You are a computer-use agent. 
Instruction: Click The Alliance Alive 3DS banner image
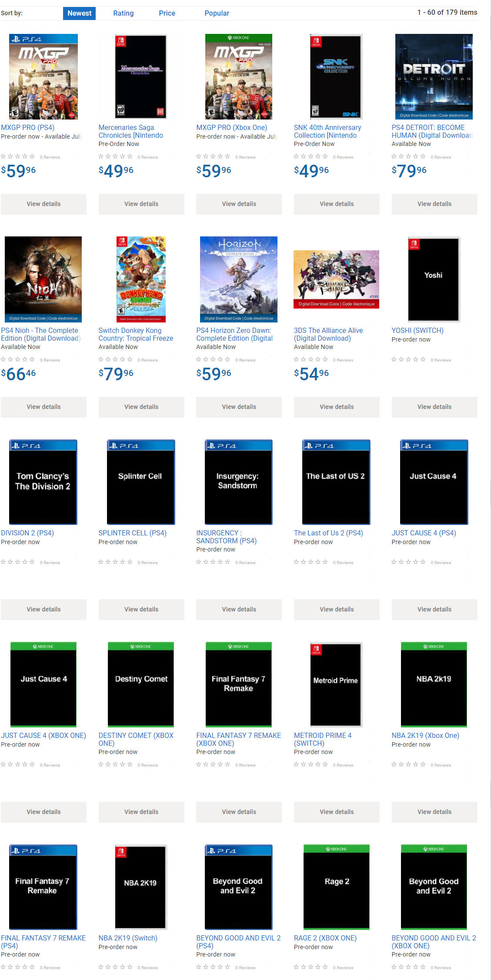click(336, 279)
